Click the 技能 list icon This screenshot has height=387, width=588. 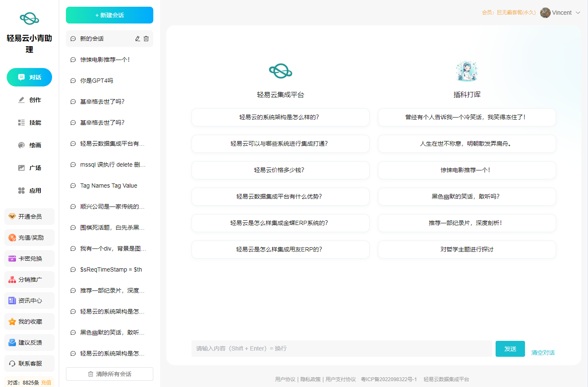[21, 123]
